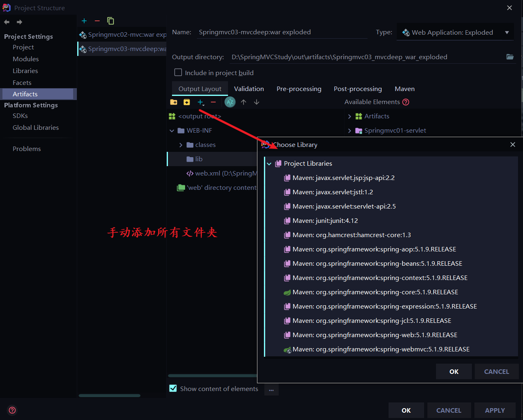Open the Post-processing tab
This screenshot has width=523, height=420.
[358, 89]
